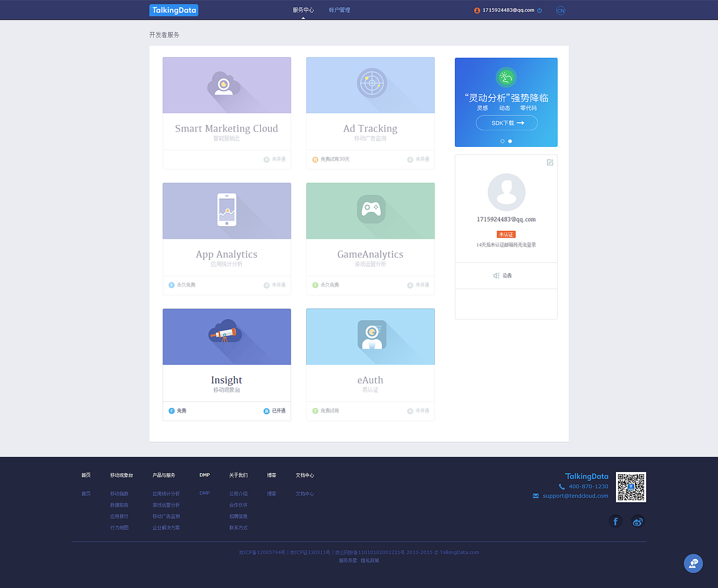Open the 帐户管理 tab
Viewport: 718px width, 588px height.
pos(339,10)
